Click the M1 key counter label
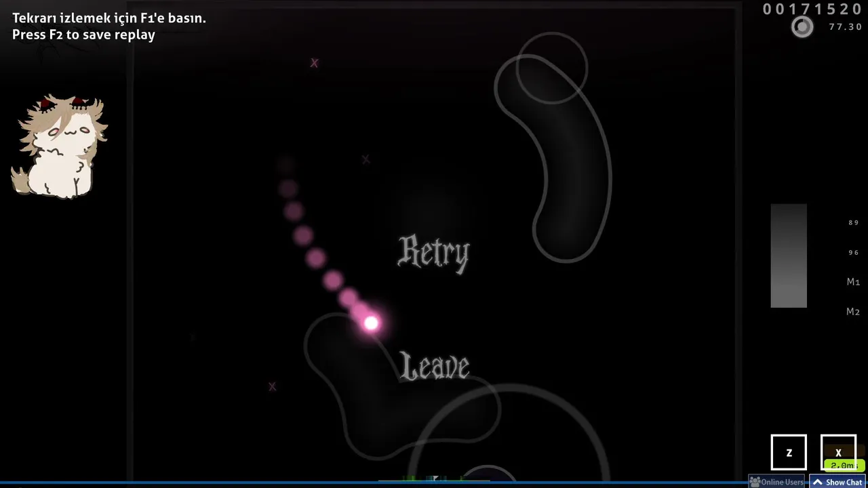This screenshot has width=868, height=488. tap(853, 282)
